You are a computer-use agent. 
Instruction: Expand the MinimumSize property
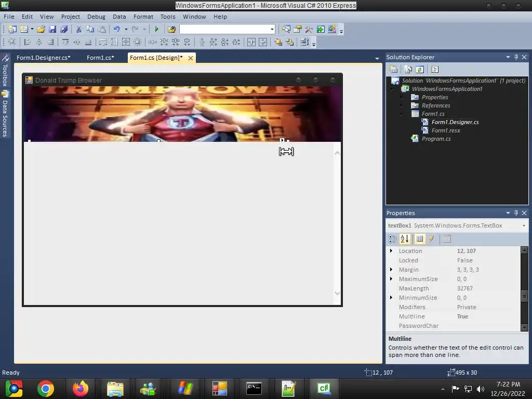[x=391, y=298]
